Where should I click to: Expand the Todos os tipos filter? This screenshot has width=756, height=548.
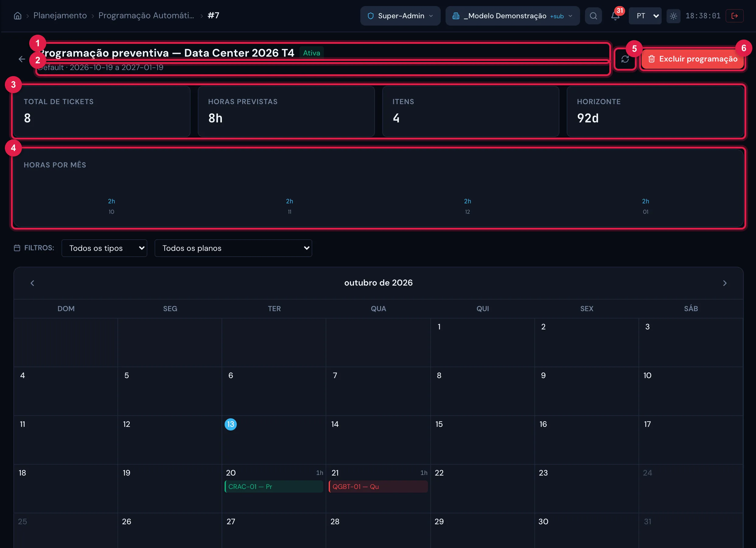click(x=104, y=248)
